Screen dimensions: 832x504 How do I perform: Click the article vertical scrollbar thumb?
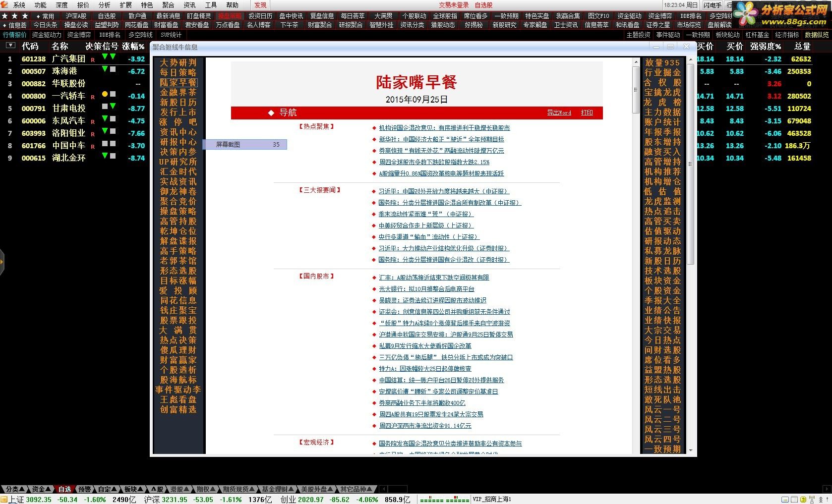pos(636,89)
